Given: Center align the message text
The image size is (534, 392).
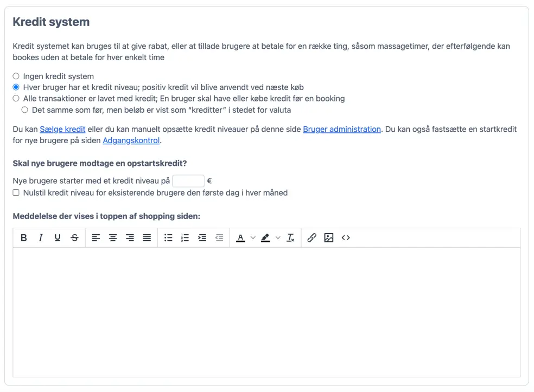Looking at the screenshot, I should click(113, 237).
